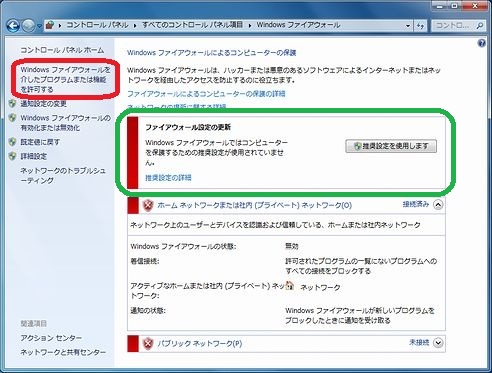The width and height of the screenshot is (492, 373).
Task: Click すべてのコントロール パネル項目 breadcrumb
Action: pyautogui.click(x=192, y=25)
